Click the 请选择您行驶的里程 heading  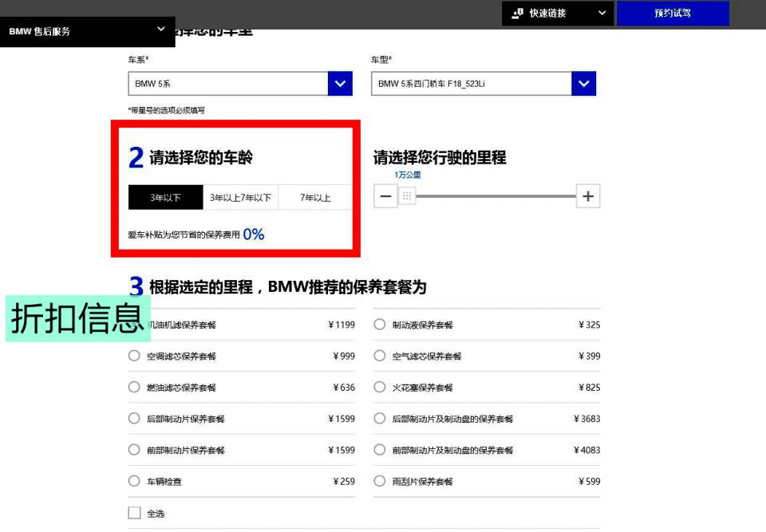pyautogui.click(x=440, y=157)
